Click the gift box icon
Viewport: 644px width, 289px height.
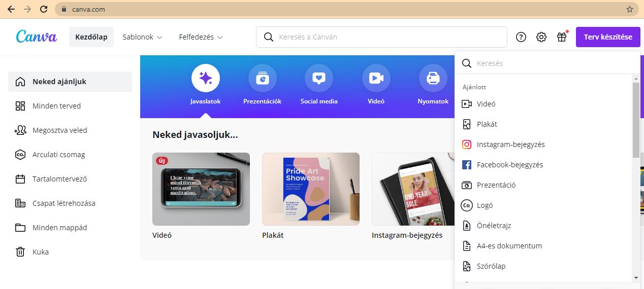562,37
